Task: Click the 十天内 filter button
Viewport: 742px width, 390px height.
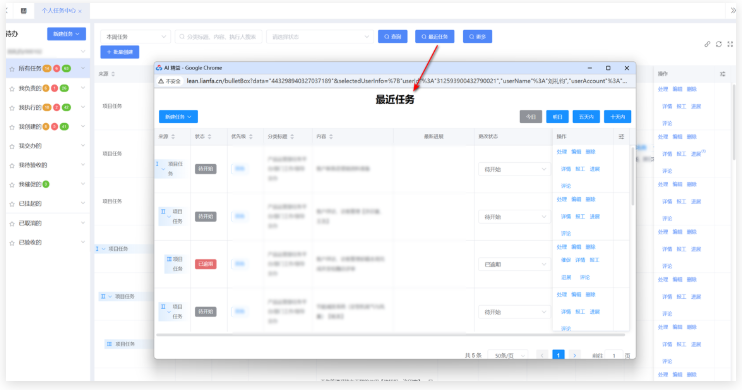Action: (x=617, y=116)
